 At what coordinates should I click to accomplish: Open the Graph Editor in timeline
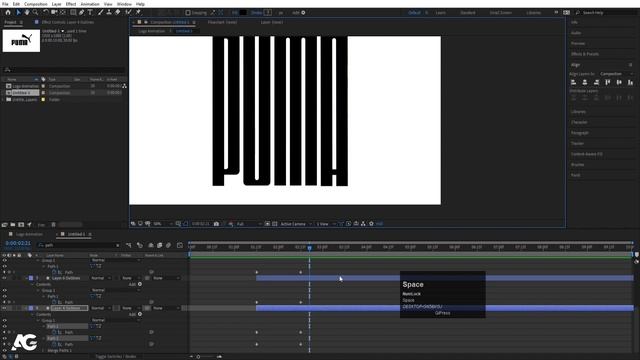coord(180,245)
